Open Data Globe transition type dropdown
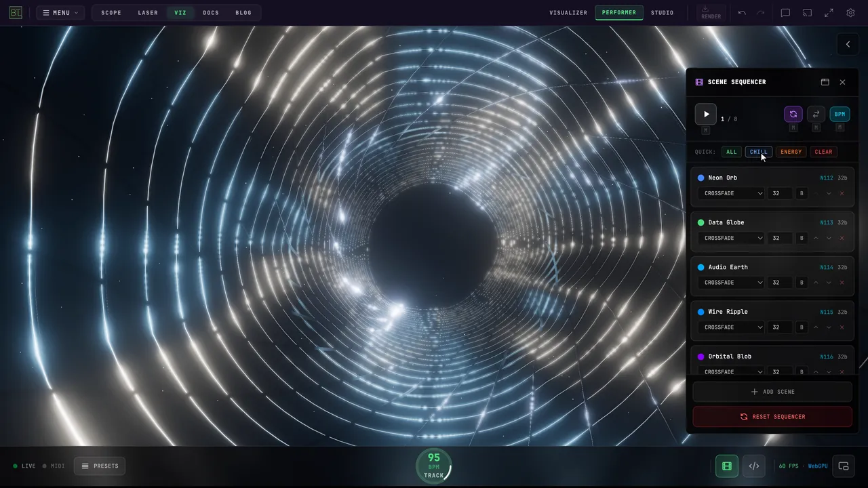 click(732, 238)
